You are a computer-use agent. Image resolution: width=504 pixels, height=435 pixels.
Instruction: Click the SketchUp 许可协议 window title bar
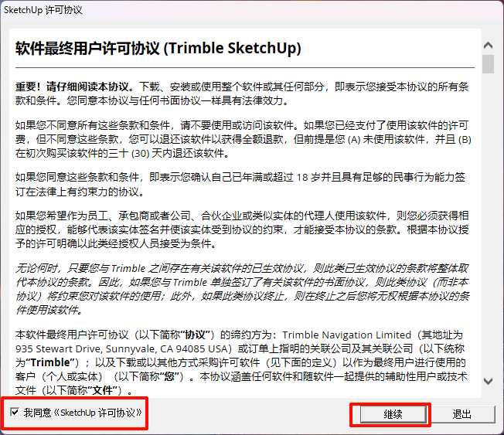252,10
